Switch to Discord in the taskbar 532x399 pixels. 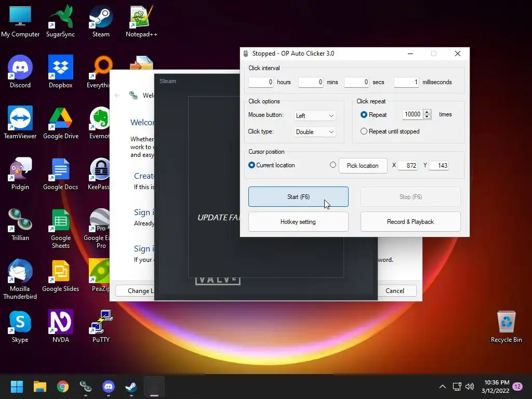pyautogui.click(x=109, y=387)
